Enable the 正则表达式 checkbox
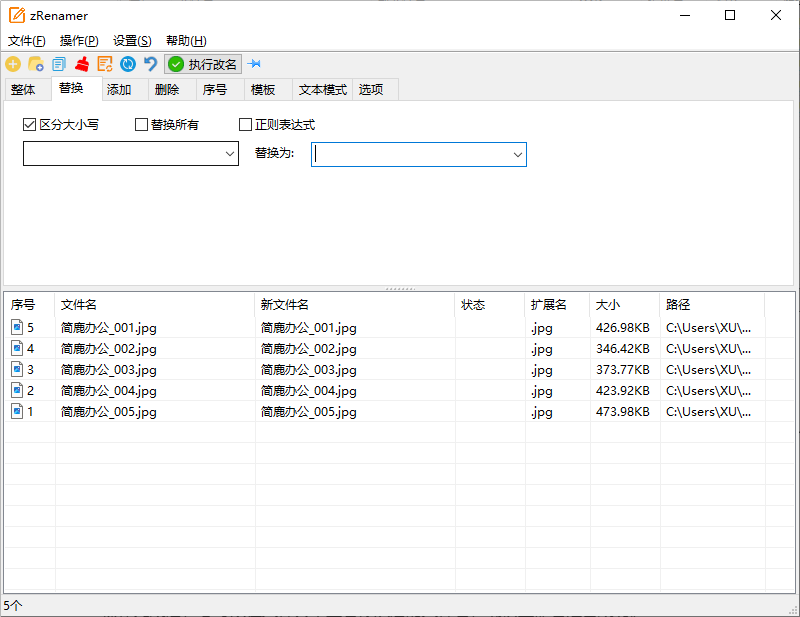The width and height of the screenshot is (800, 617). (245, 125)
